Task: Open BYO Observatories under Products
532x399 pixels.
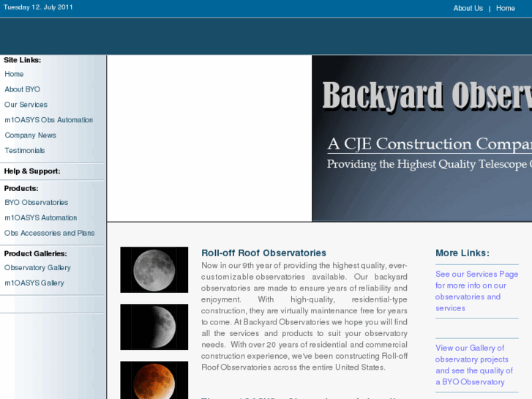Action: 37,202
